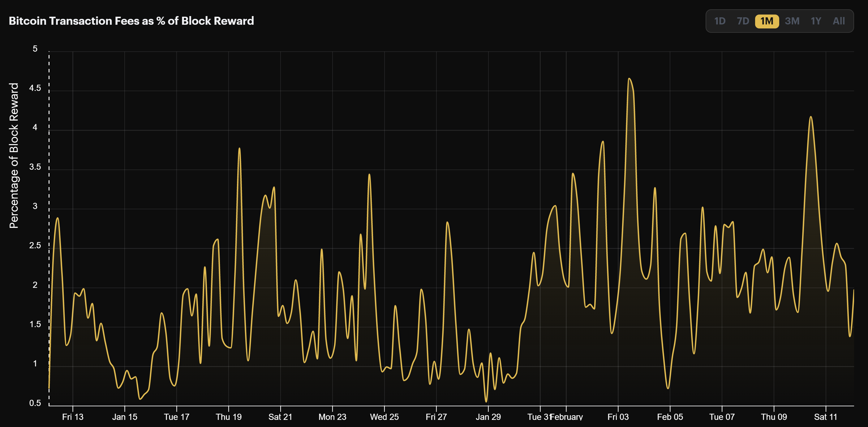Click the Thu 19 date tick
Image resolution: width=868 pixels, height=427 pixels.
tap(229, 417)
